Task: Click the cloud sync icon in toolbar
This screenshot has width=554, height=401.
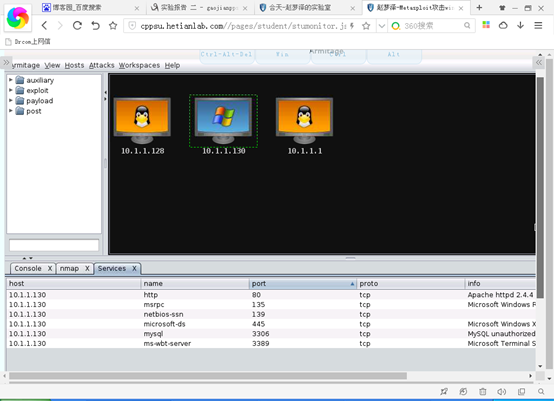Action: (x=503, y=25)
